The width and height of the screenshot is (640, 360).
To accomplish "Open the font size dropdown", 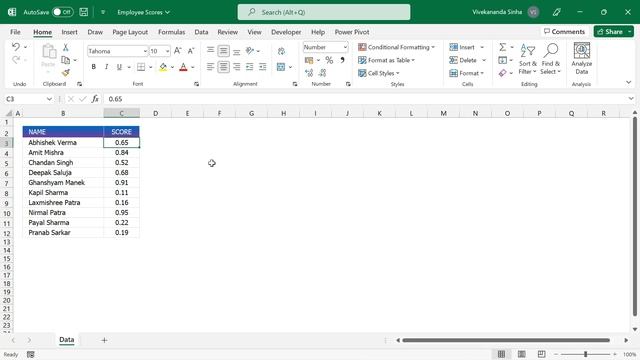I will click(167, 51).
